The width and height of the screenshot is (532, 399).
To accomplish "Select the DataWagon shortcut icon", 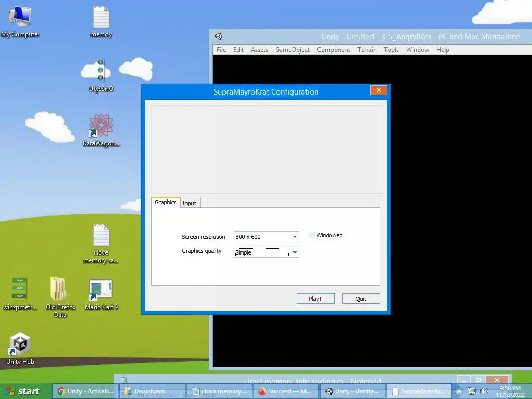I will pos(101,129).
